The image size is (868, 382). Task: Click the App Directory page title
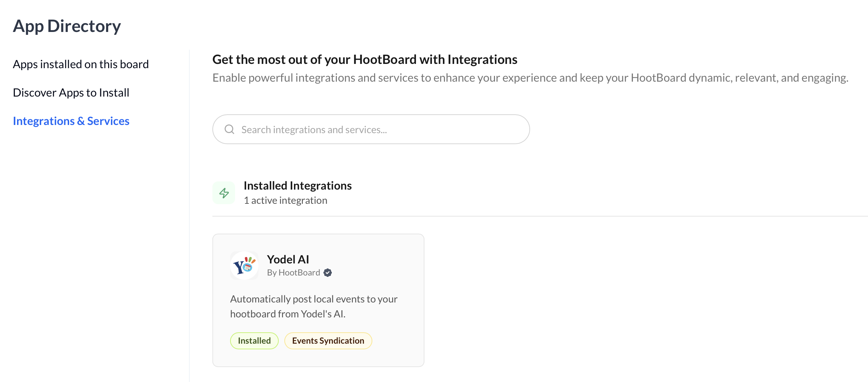click(x=67, y=26)
